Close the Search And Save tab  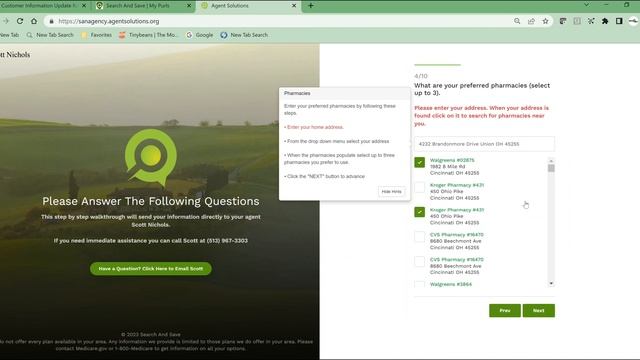pyautogui.click(x=189, y=6)
